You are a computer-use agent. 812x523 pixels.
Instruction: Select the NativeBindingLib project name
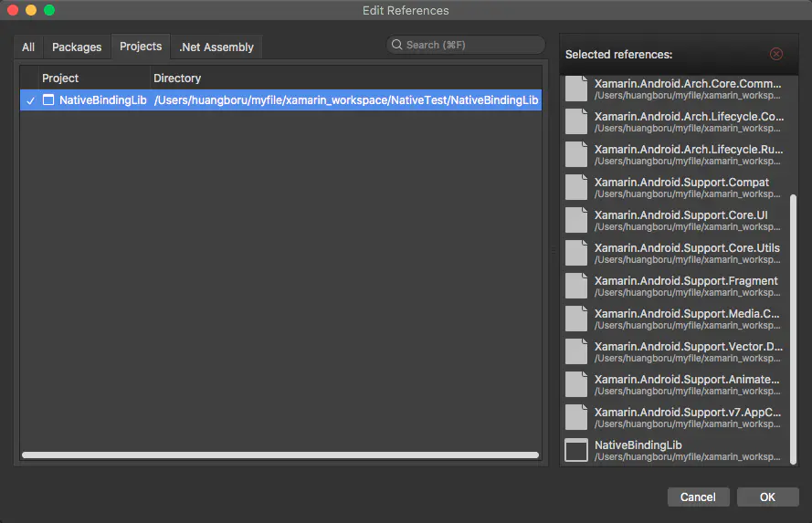[x=103, y=99]
